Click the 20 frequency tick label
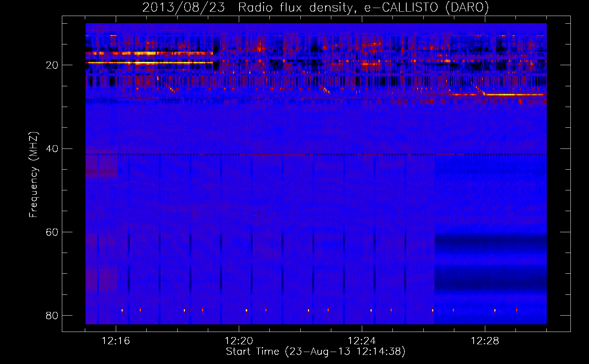Image resolution: width=589 pixels, height=364 pixels. pyautogui.click(x=52, y=66)
